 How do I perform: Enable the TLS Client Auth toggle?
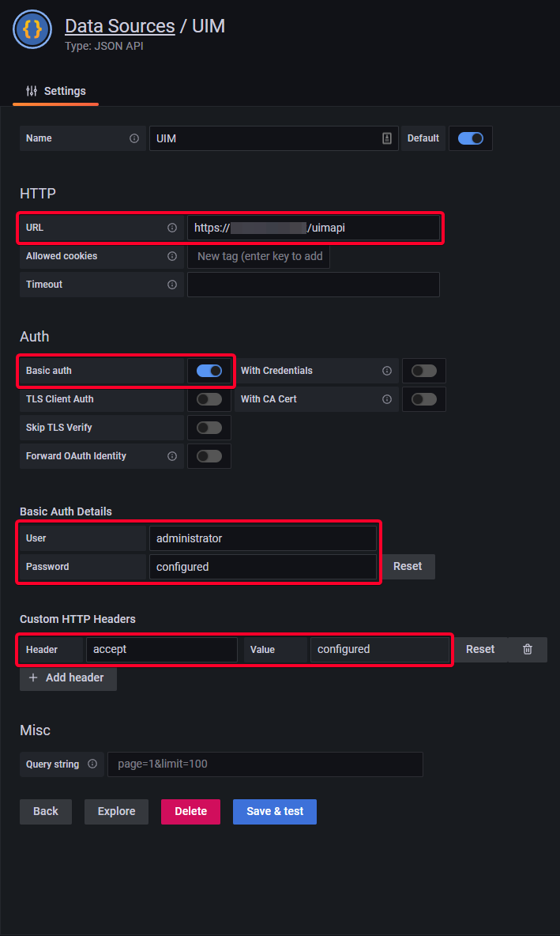[x=209, y=398]
